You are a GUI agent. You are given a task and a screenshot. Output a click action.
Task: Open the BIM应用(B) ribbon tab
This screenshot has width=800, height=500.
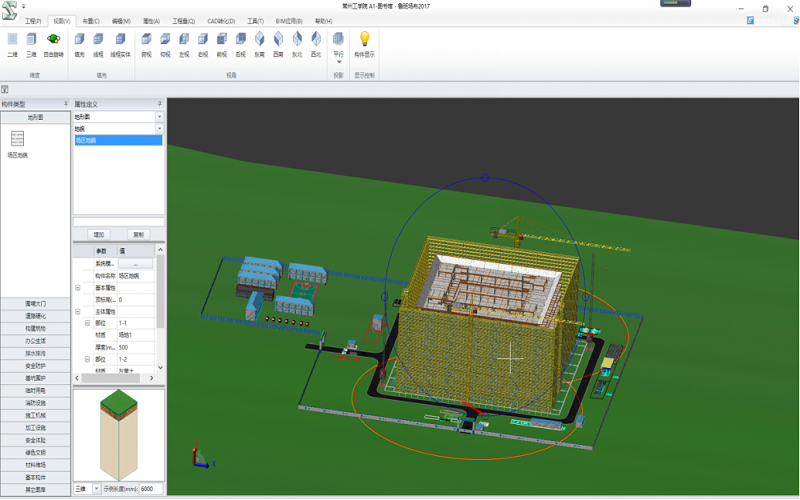[289, 21]
